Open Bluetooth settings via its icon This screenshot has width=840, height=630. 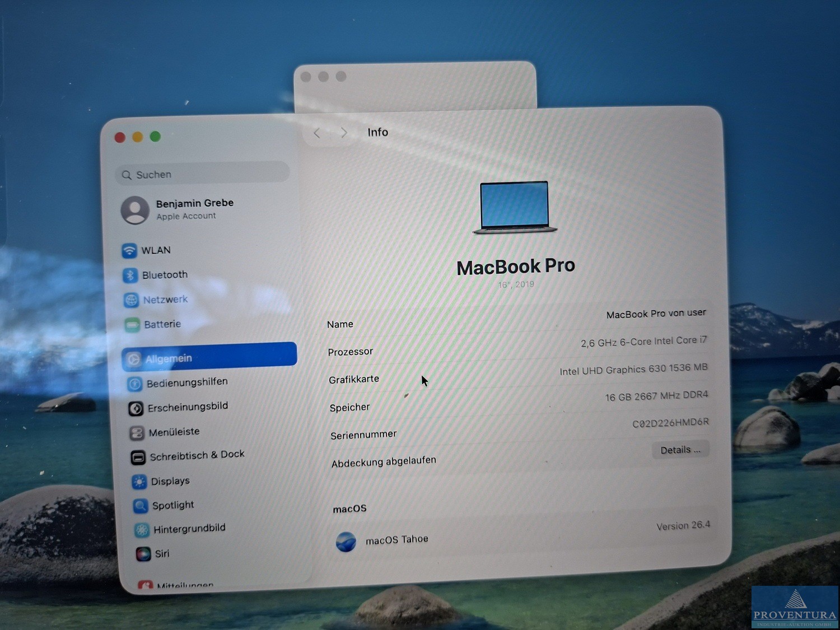(130, 275)
